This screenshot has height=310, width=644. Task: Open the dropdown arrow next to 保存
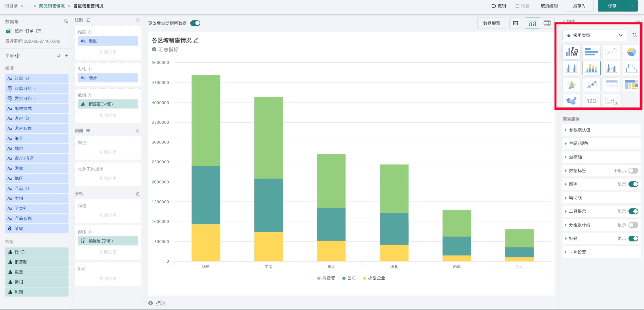coord(632,6)
